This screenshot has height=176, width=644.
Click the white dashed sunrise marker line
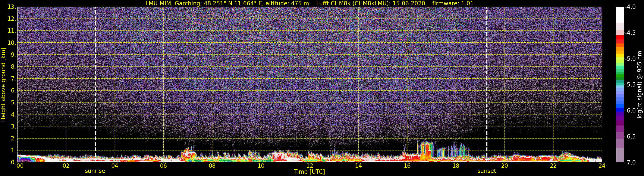pos(95,85)
